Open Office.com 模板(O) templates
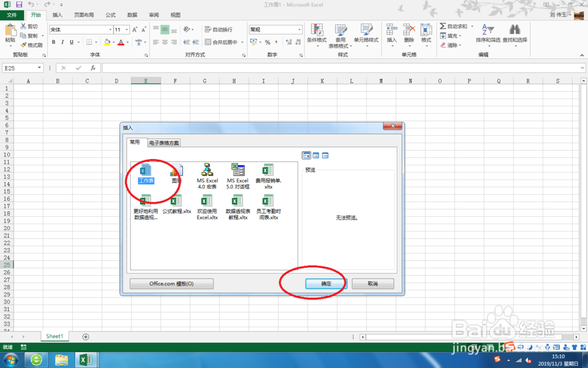The width and height of the screenshot is (588, 368). [172, 283]
